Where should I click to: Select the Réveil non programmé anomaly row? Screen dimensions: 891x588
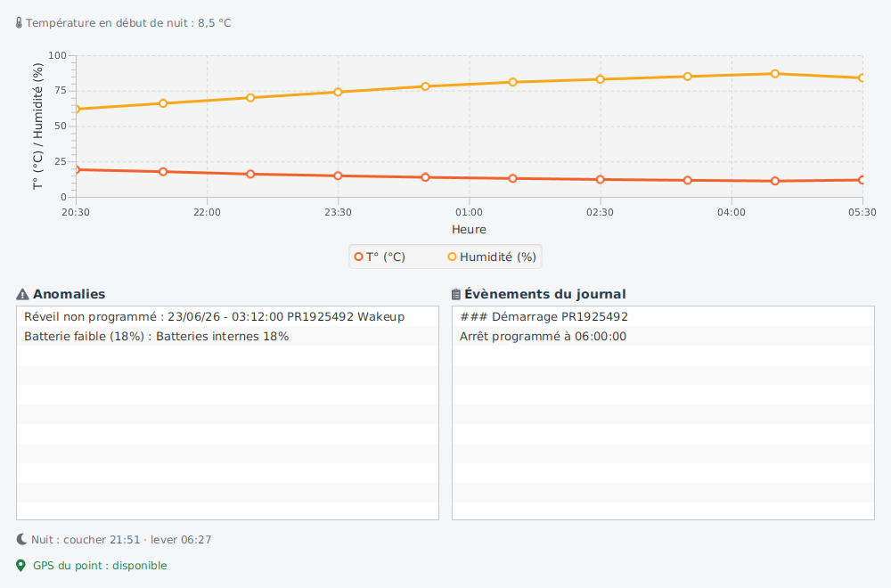click(x=227, y=316)
